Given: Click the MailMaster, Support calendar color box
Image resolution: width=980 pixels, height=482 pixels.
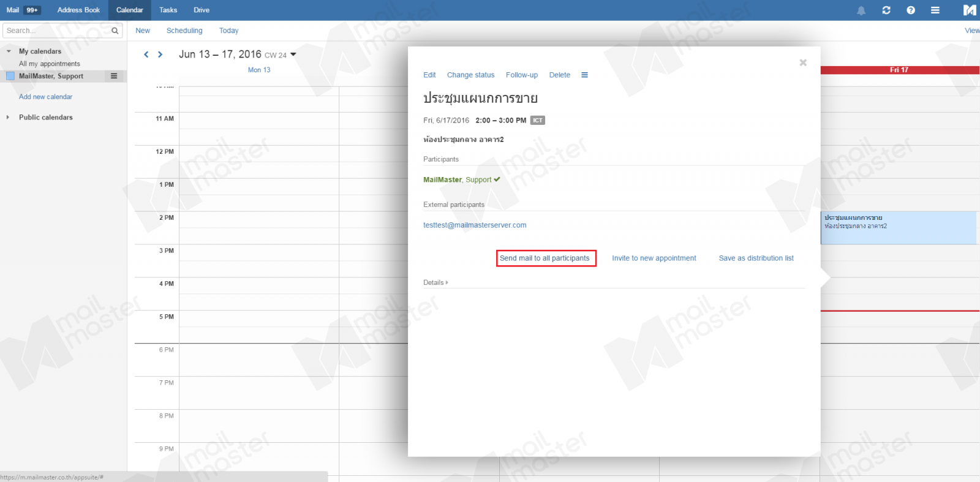Looking at the screenshot, I should (x=10, y=76).
